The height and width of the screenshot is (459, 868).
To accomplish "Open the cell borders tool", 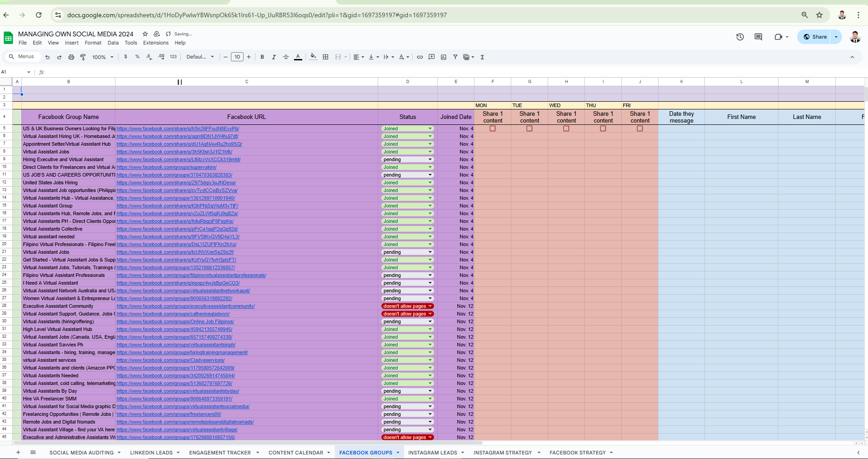I will point(325,57).
